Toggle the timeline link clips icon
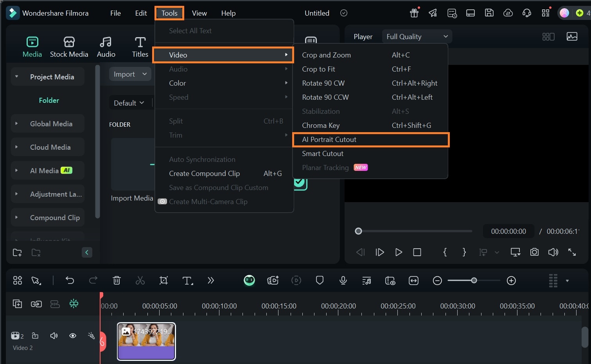591x364 pixels. (x=36, y=304)
